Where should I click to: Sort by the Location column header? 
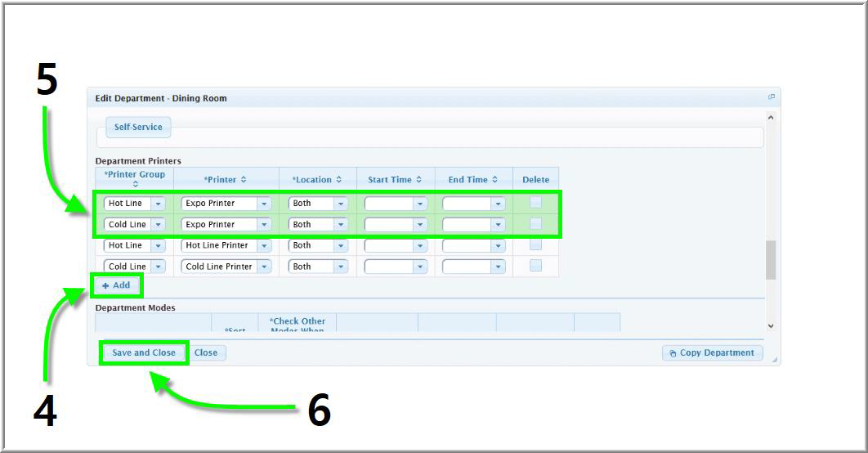317,180
